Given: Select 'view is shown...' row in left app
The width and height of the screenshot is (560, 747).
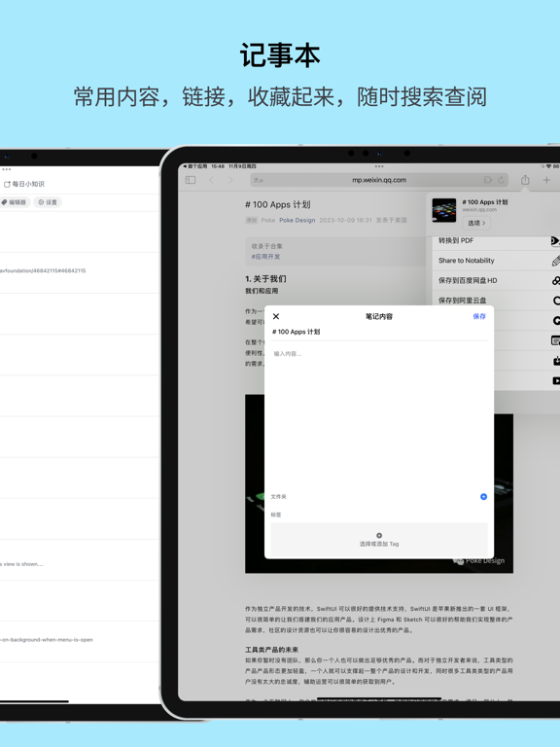Looking at the screenshot, I should click(x=79, y=560).
